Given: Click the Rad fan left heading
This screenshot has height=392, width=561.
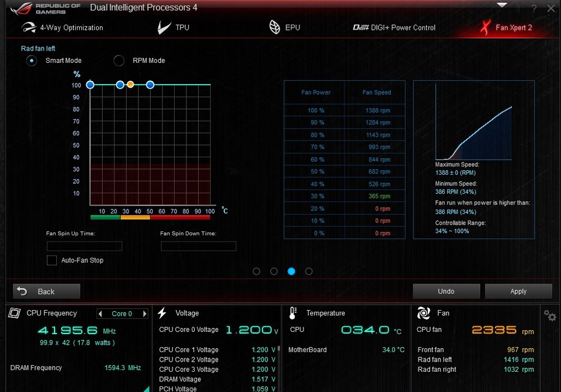Looking at the screenshot, I should click(x=38, y=48).
